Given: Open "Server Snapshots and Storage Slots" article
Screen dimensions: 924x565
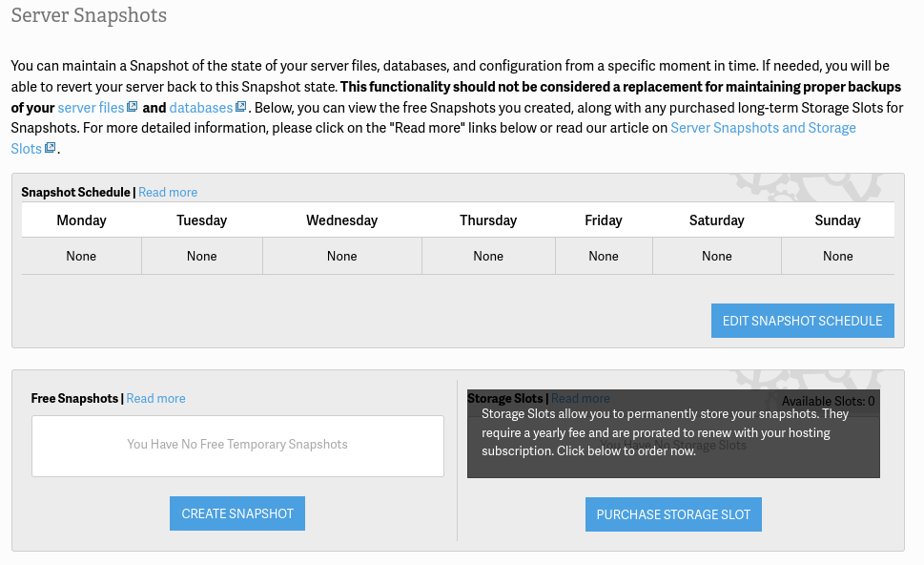Looking at the screenshot, I should pyautogui.click(x=763, y=128).
